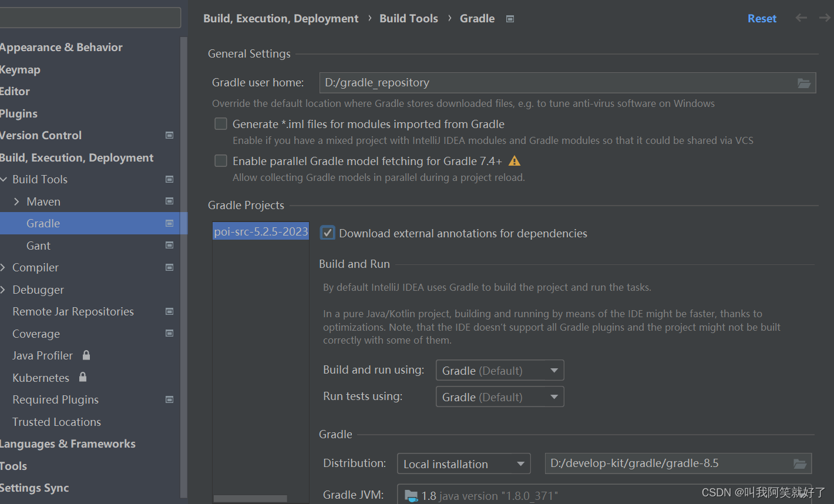Image resolution: width=834 pixels, height=504 pixels.
Task: Click the project-level icon on Remote Jar Repositories row
Action: point(169,311)
